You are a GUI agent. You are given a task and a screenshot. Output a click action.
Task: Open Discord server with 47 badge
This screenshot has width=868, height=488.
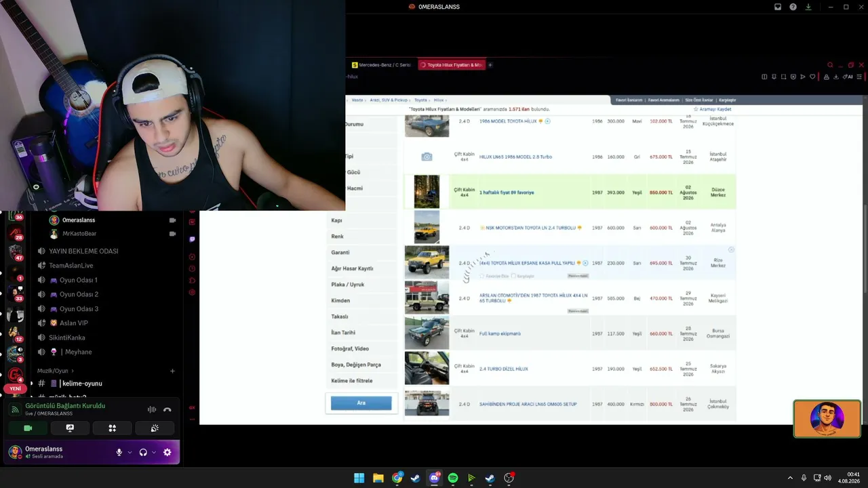[15, 252]
